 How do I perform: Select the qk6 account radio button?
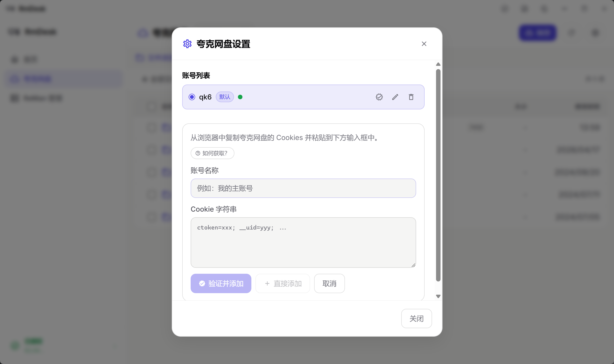[x=192, y=97]
